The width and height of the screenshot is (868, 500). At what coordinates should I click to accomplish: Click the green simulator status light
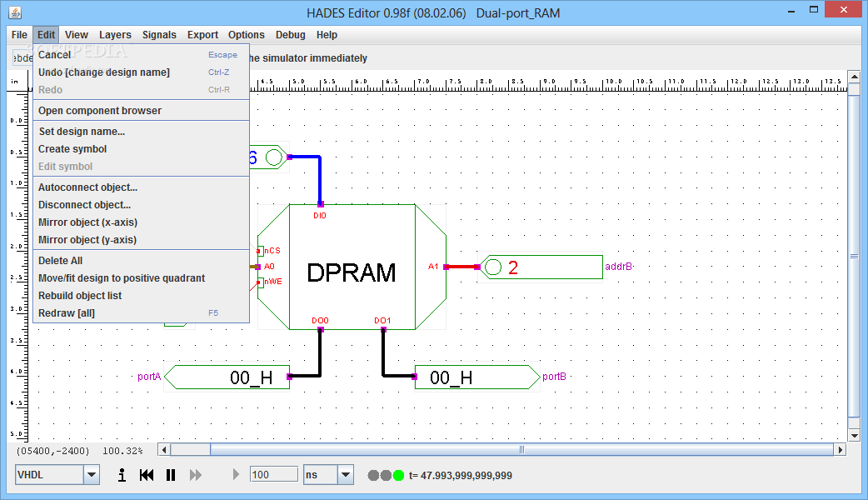point(398,475)
